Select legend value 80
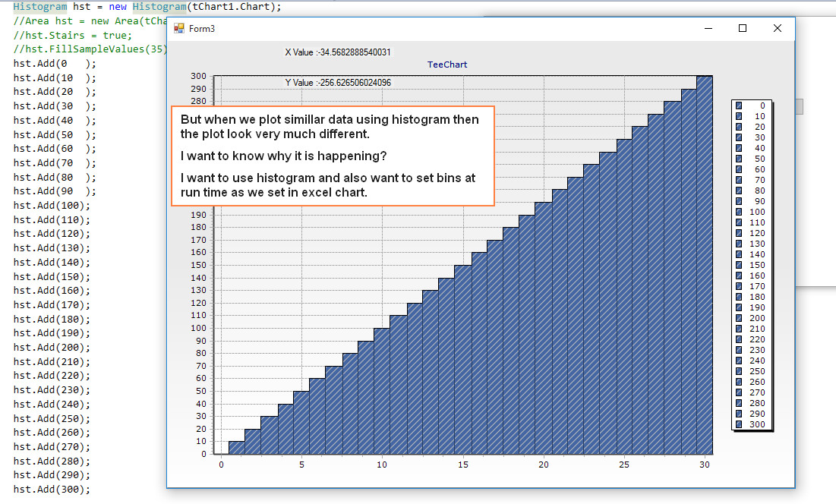The image size is (836, 504). [760, 191]
